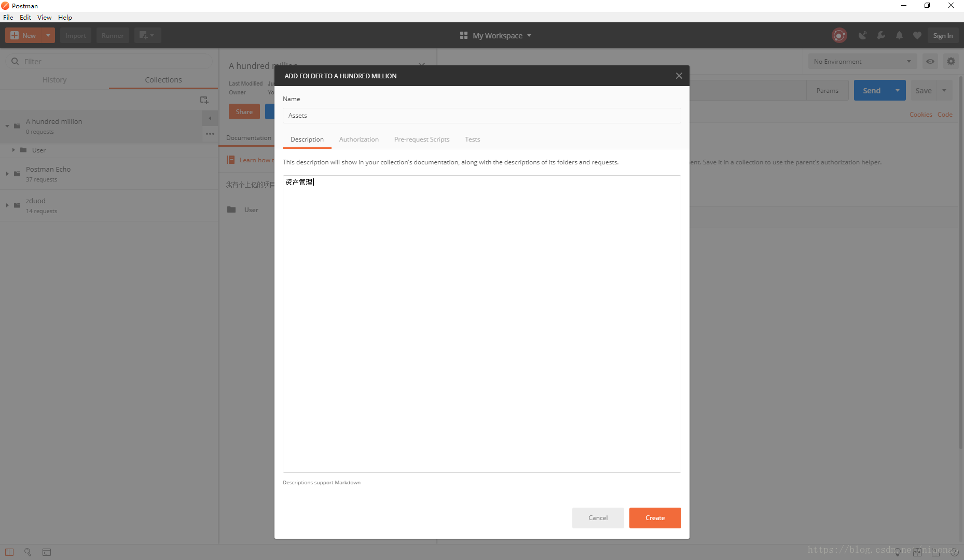The width and height of the screenshot is (964, 560).
Task: Expand the User folder in sidebar
Action: tap(13, 150)
